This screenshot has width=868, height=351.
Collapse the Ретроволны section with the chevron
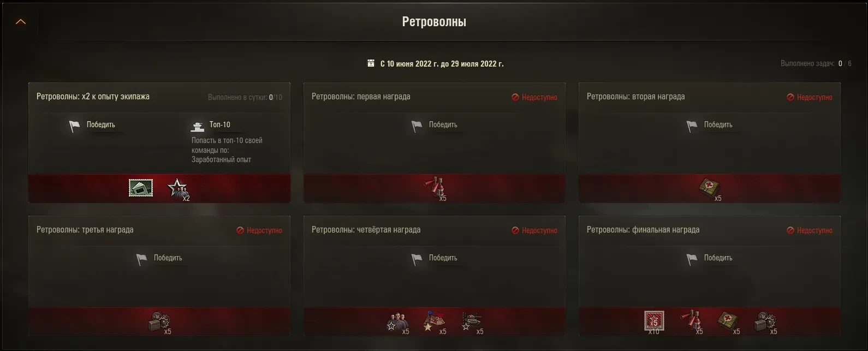tap(21, 22)
